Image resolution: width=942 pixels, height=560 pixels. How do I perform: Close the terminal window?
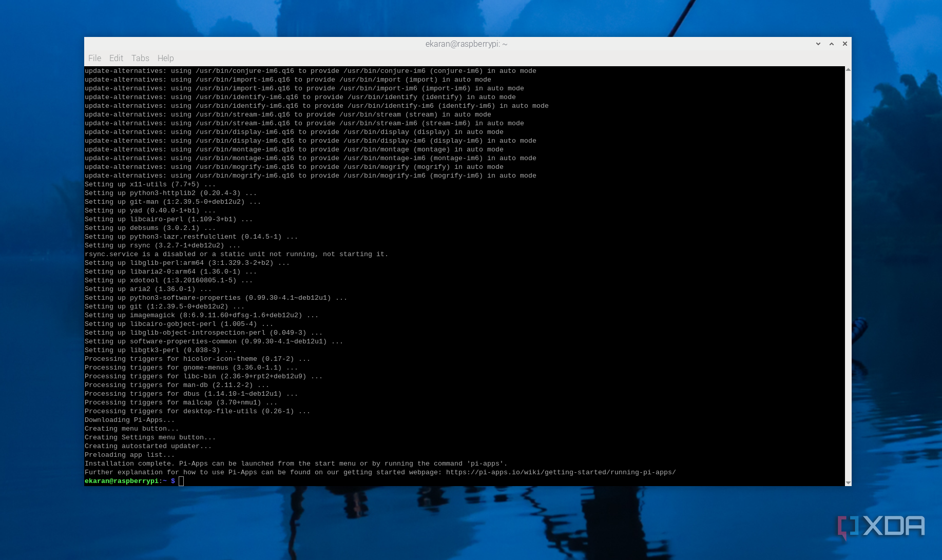tap(845, 44)
